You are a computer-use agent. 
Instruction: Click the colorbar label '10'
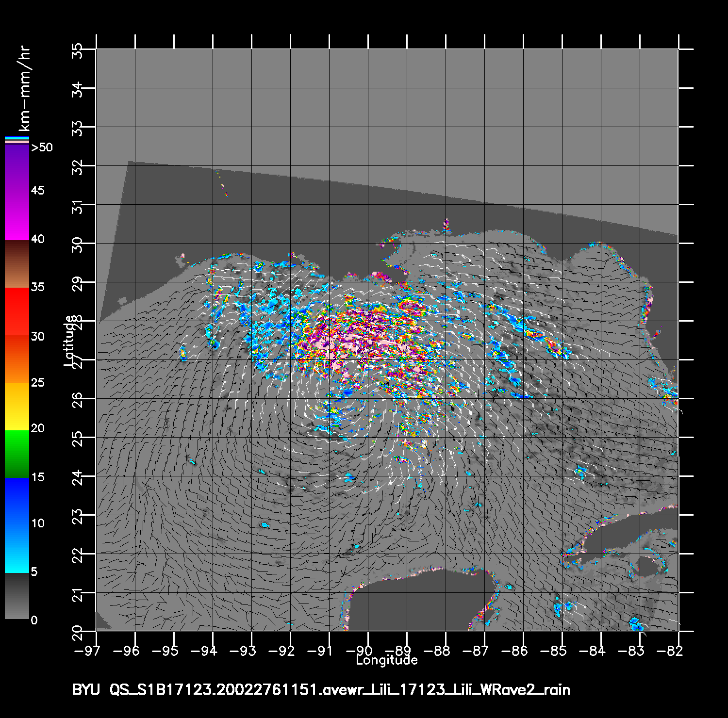coord(37,523)
